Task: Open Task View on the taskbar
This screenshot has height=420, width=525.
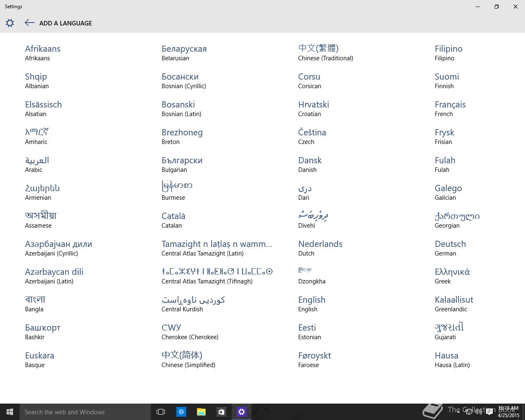Action: 161,412
